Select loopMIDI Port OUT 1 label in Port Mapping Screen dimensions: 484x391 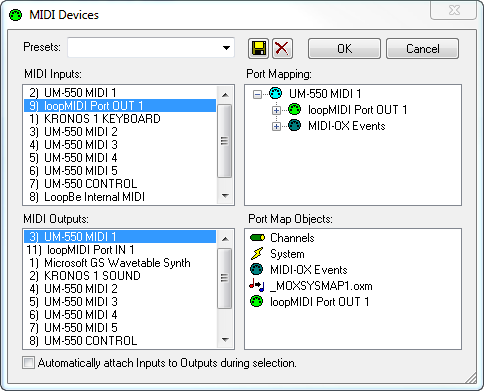click(x=358, y=110)
